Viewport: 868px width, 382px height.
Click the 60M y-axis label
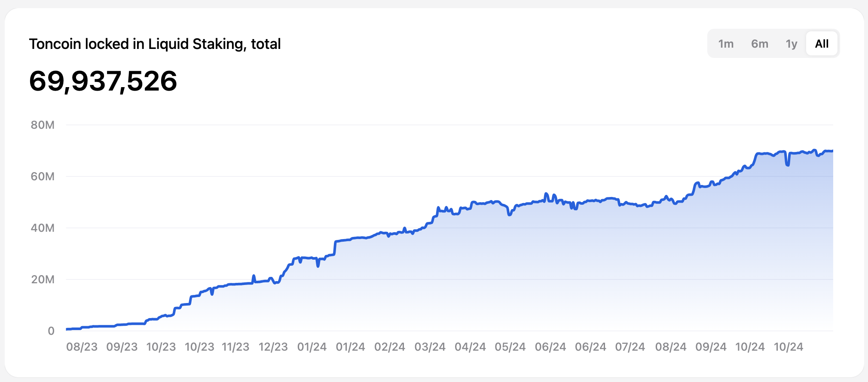43,176
